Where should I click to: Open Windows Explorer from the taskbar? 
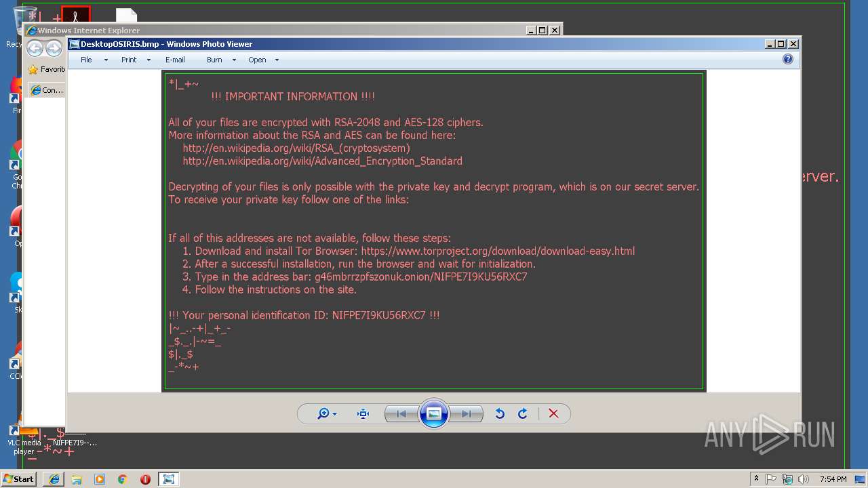click(x=77, y=479)
